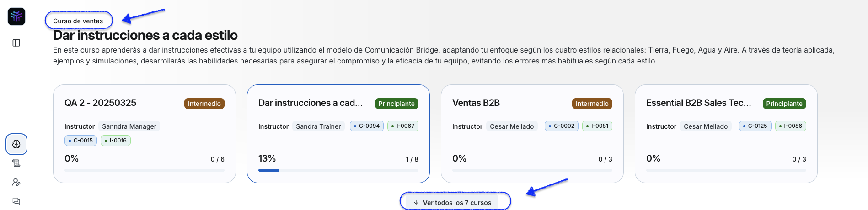Click the 'Dar instrucciones a cad...' card title
Image resolution: width=868 pixels, height=210 pixels.
click(x=311, y=103)
